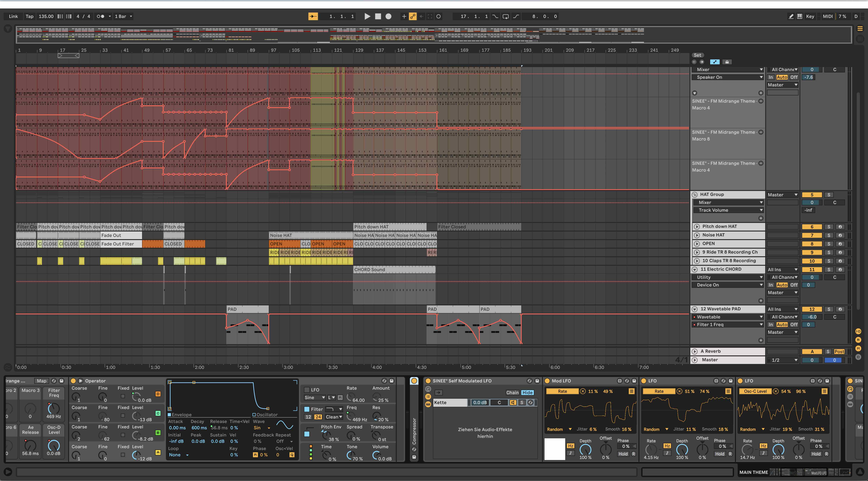
Task: Select the Envelope tab in Operator
Action: [x=180, y=415]
